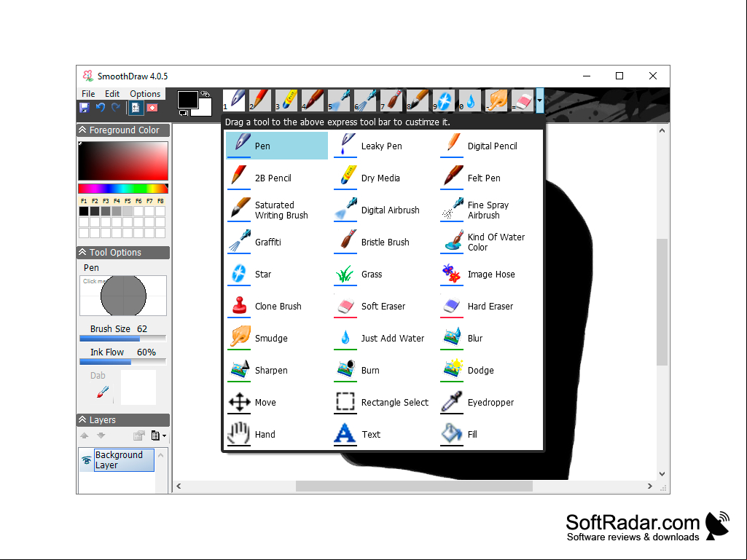Collapse the Layers panel

(83, 419)
